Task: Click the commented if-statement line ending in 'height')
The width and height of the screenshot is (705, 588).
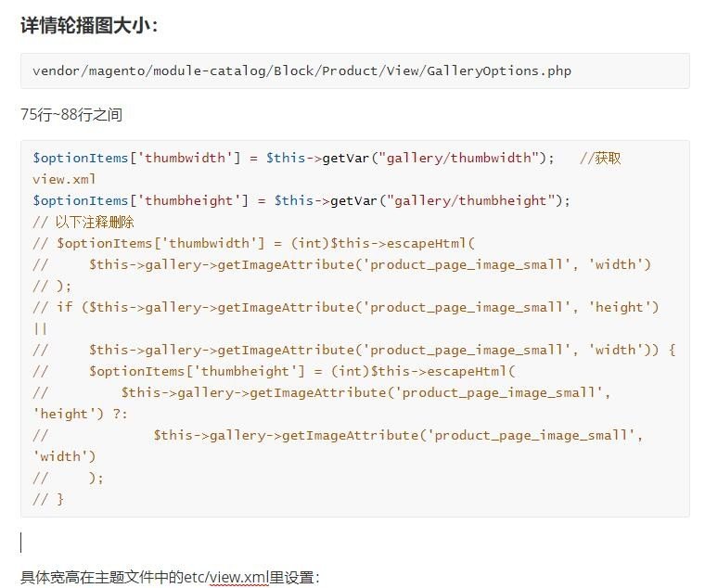Action: coord(345,307)
